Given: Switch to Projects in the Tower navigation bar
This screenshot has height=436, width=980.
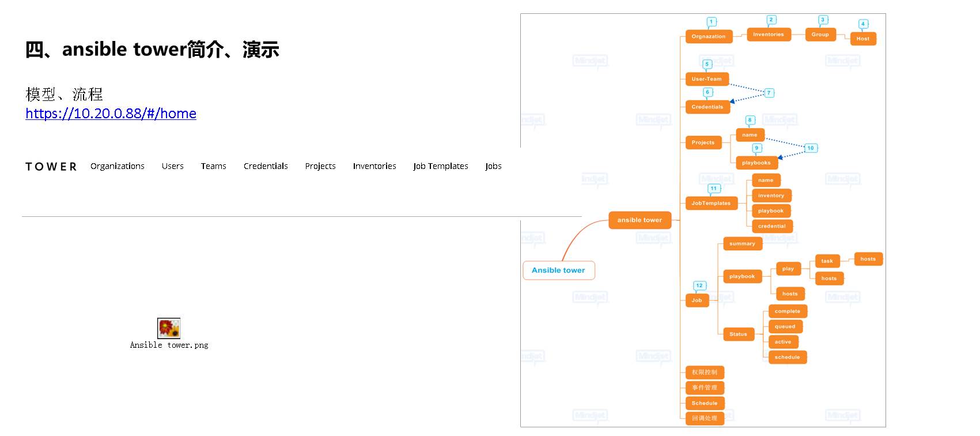Looking at the screenshot, I should point(320,166).
